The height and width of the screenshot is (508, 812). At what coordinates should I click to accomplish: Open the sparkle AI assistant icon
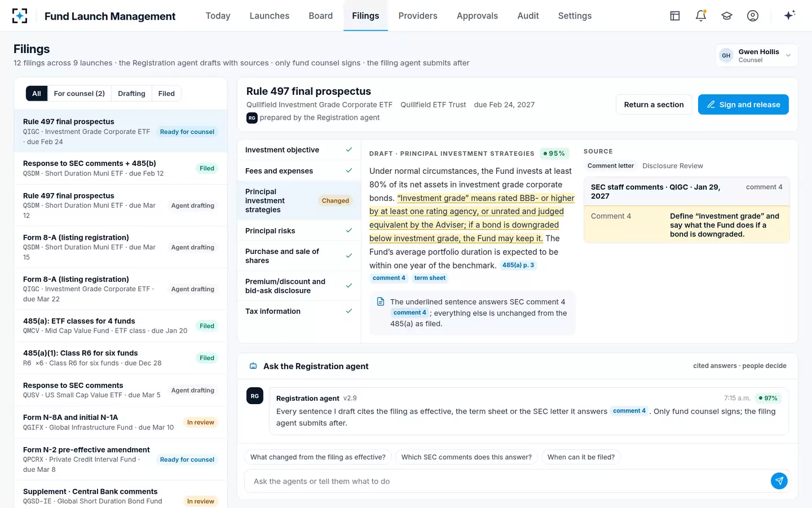pyautogui.click(x=789, y=15)
